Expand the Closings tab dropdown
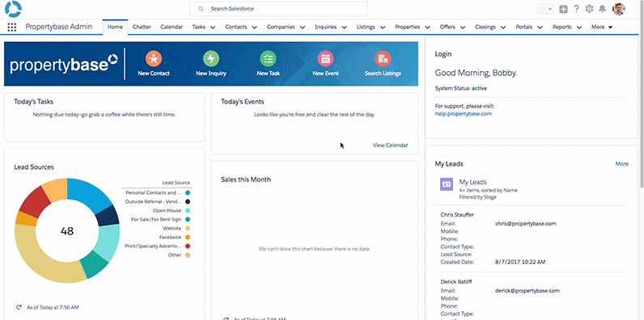Screen dimensions: 644x320 (502, 27)
